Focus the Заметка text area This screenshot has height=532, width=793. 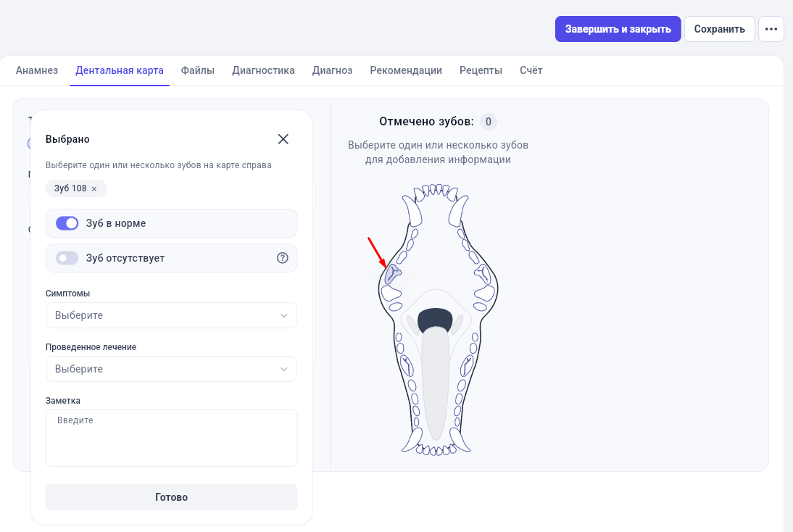[172, 438]
